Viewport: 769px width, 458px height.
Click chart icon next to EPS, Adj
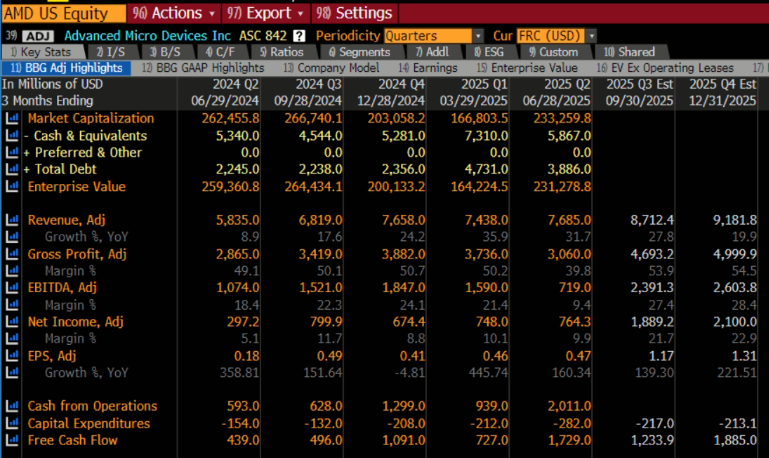pyautogui.click(x=12, y=355)
